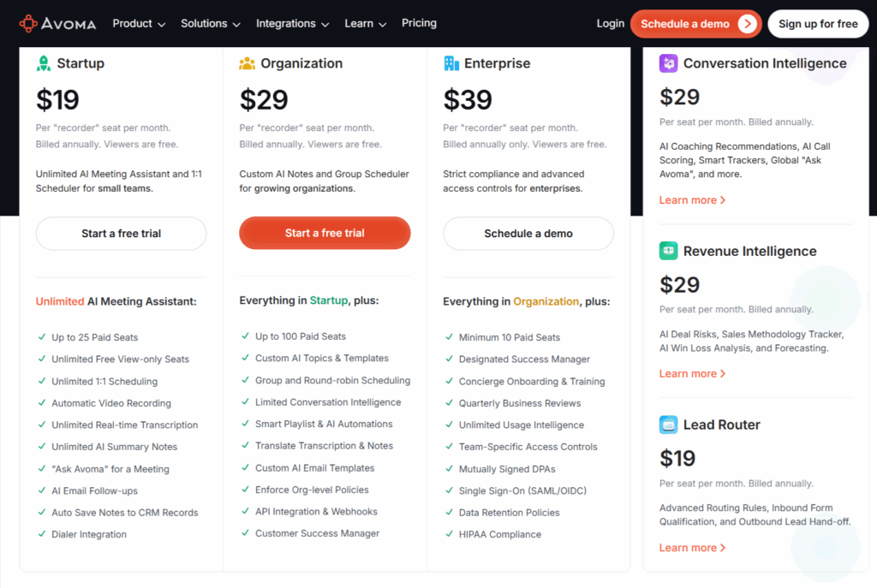Click the Conversation Intelligence icon
877x588 pixels.
coord(669,63)
